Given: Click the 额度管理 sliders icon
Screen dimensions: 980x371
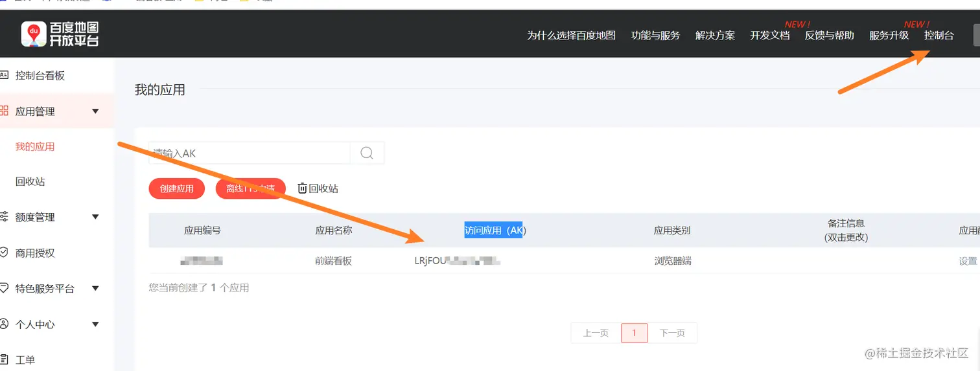Looking at the screenshot, I should tap(5, 217).
